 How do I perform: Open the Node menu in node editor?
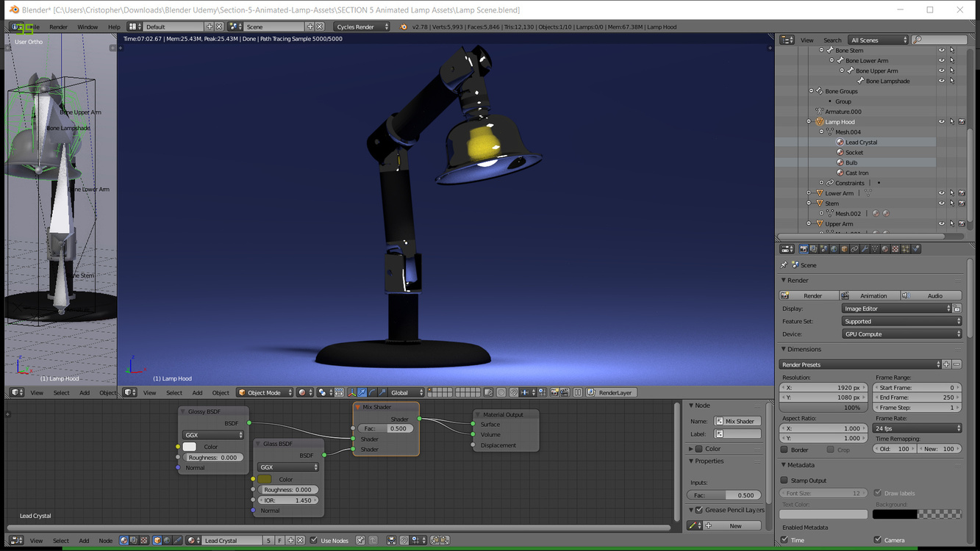point(105,541)
